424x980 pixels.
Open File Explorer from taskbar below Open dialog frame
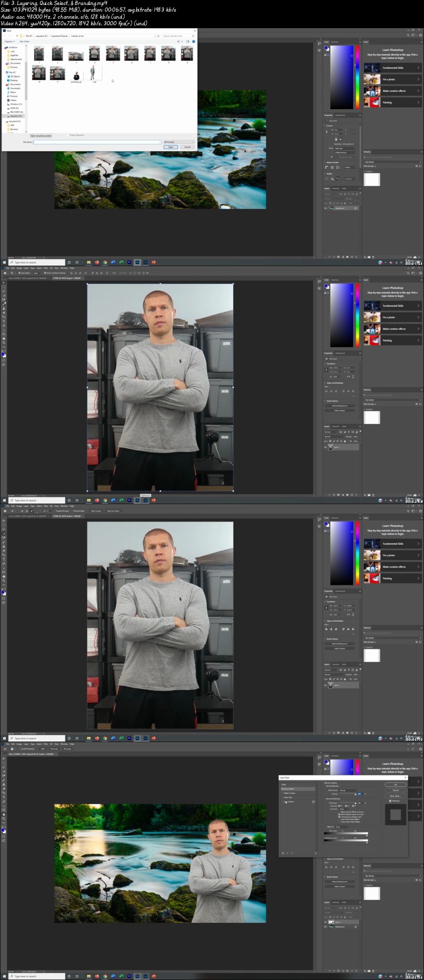coord(89,262)
